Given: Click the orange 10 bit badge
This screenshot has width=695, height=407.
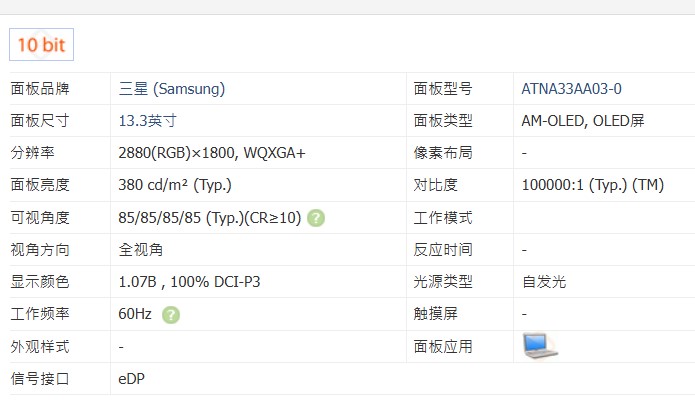Looking at the screenshot, I should point(41,45).
